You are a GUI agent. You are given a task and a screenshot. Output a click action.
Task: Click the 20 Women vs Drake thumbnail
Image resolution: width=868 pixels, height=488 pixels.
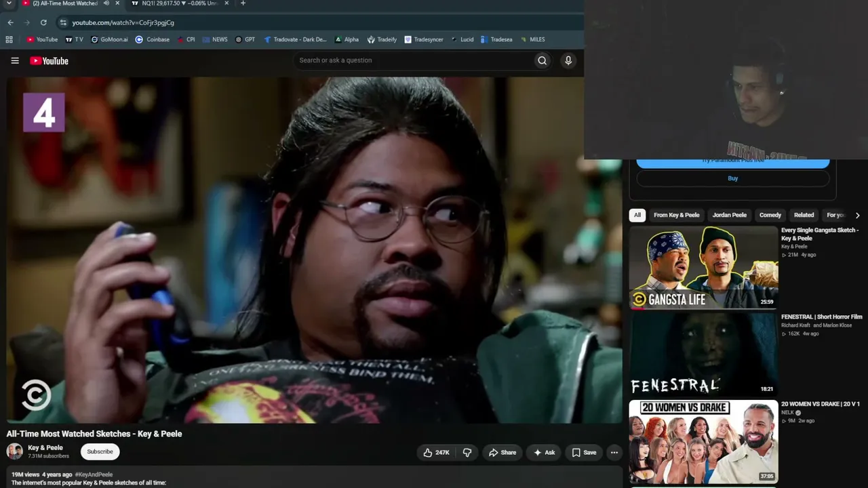pos(703,441)
